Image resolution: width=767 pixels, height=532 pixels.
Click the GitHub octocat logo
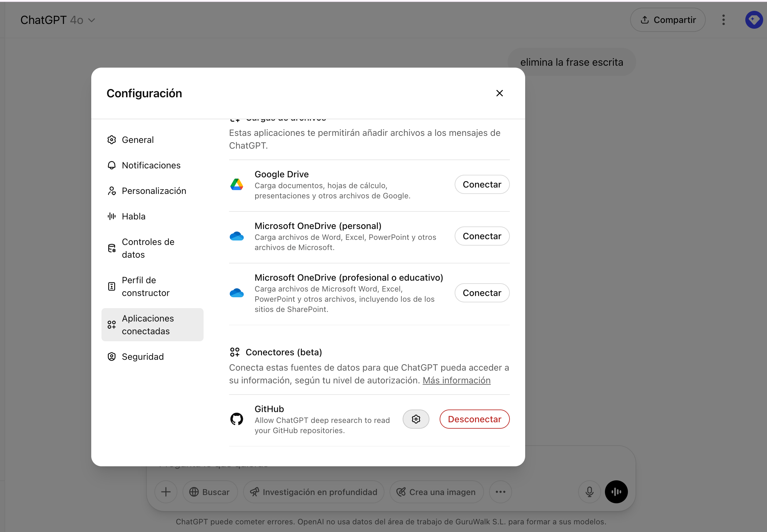(x=237, y=419)
